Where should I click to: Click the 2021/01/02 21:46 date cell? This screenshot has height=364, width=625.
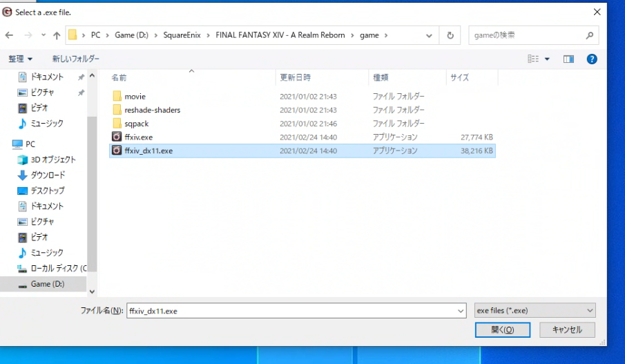point(308,124)
